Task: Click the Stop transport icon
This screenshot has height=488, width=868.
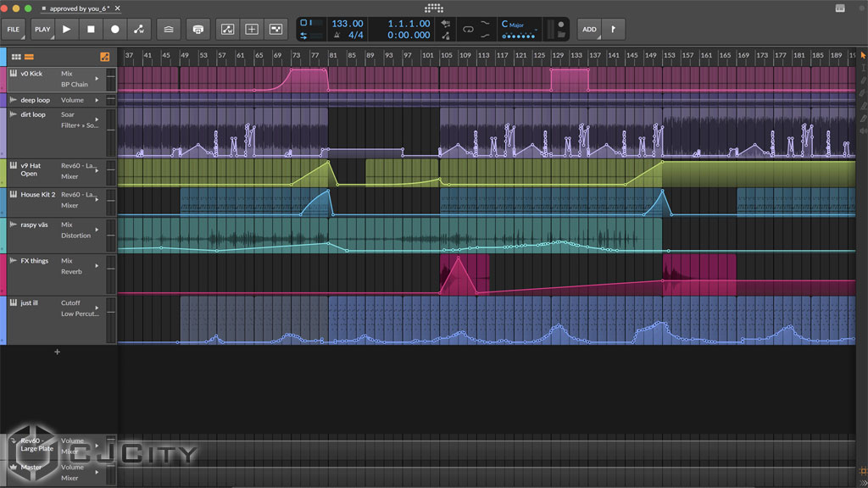Action: pos(91,29)
